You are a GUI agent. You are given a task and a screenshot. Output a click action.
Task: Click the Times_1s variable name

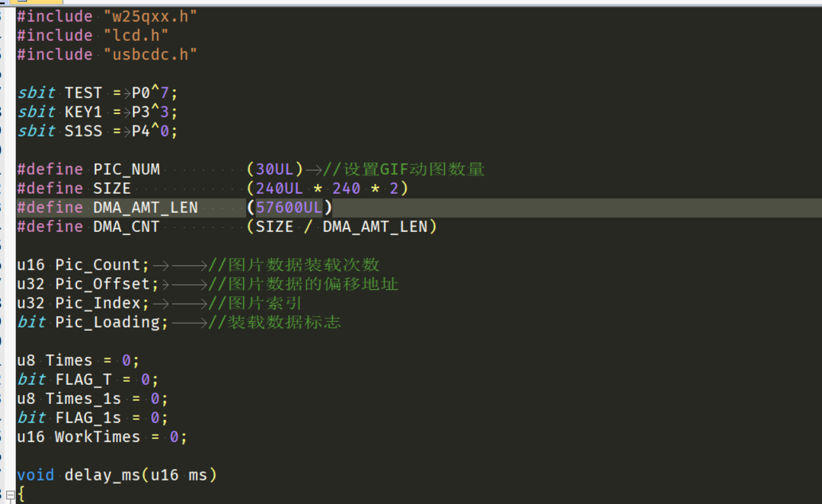pyautogui.click(x=84, y=399)
